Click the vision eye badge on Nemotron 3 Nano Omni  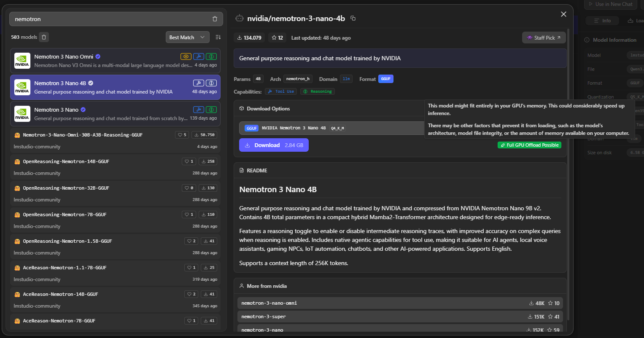click(x=186, y=56)
